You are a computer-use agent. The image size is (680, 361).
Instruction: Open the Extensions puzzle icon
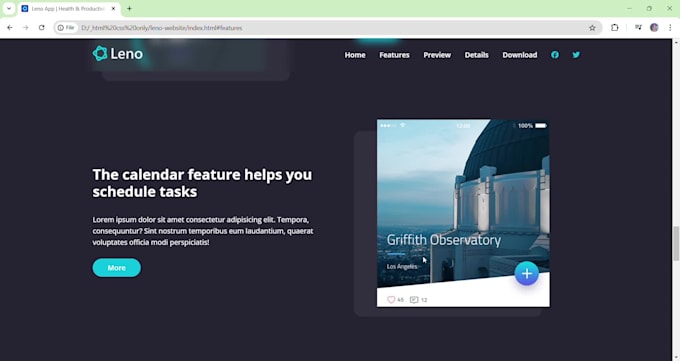click(x=615, y=28)
